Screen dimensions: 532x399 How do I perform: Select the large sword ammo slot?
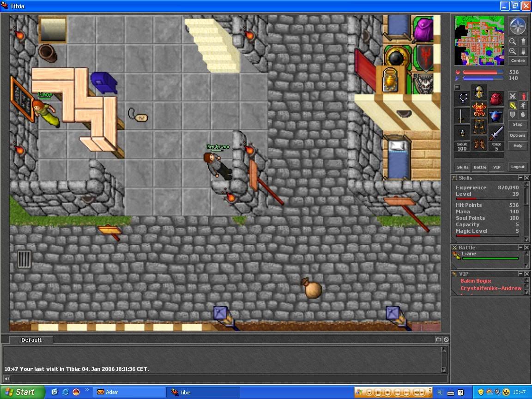click(496, 133)
